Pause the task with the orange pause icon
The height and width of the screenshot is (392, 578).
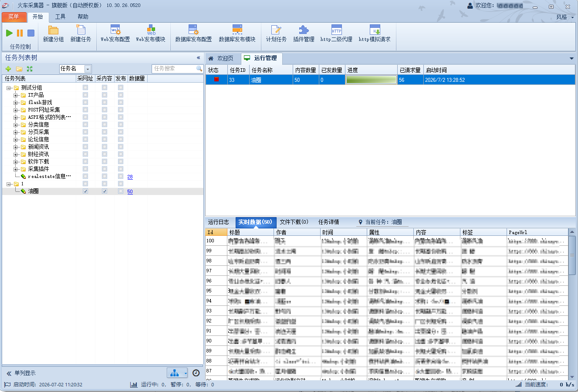click(x=20, y=33)
